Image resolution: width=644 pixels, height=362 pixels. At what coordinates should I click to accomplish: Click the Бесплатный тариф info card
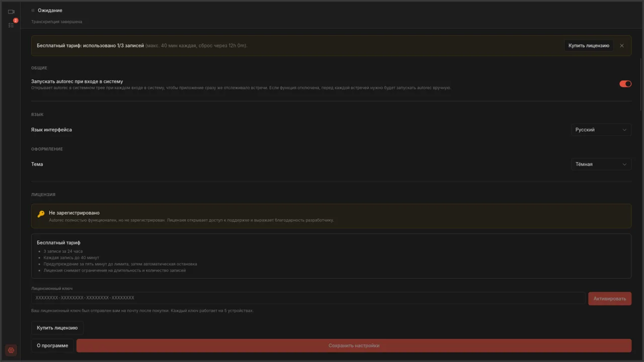331,256
